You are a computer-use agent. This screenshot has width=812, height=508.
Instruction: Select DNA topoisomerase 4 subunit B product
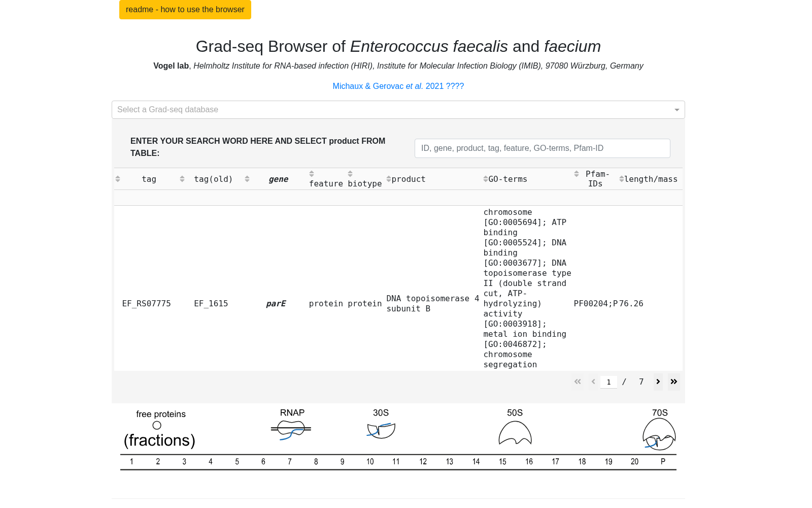(x=432, y=304)
